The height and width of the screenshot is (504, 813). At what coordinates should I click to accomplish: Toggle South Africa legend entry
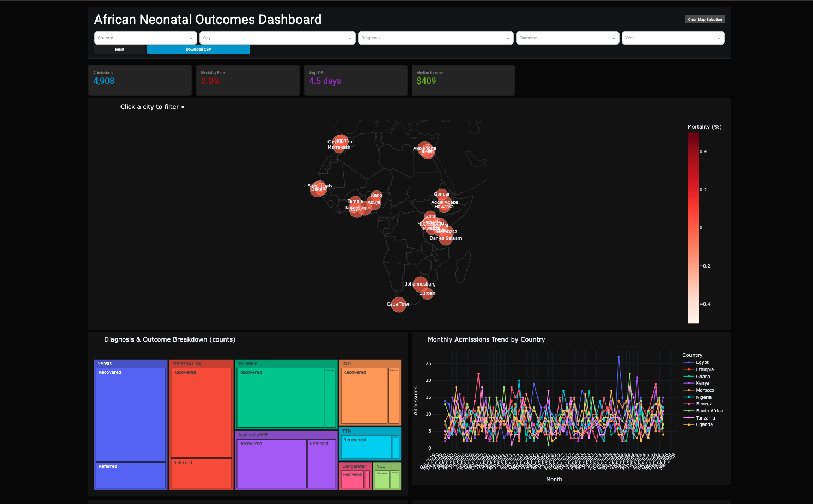[709, 411]
